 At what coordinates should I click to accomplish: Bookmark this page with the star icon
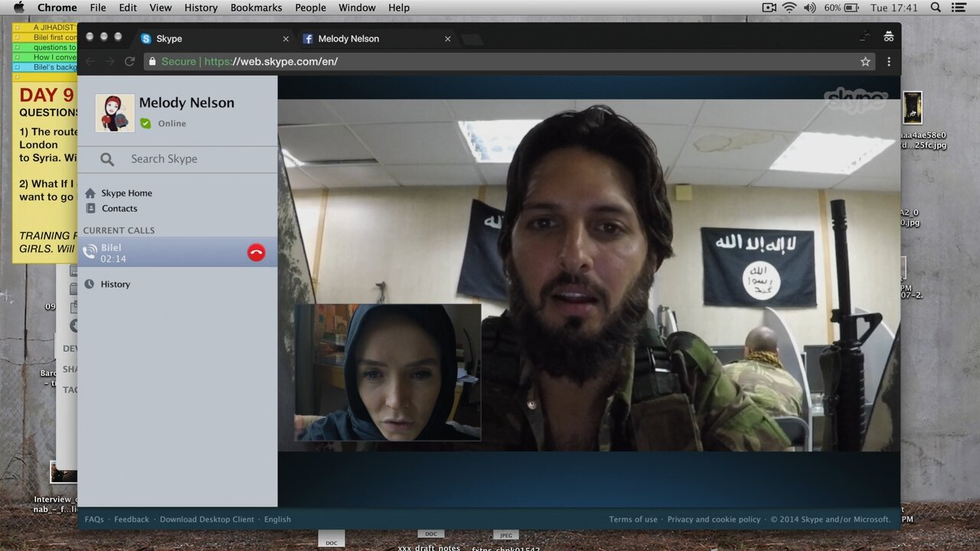tap(865, 62)
